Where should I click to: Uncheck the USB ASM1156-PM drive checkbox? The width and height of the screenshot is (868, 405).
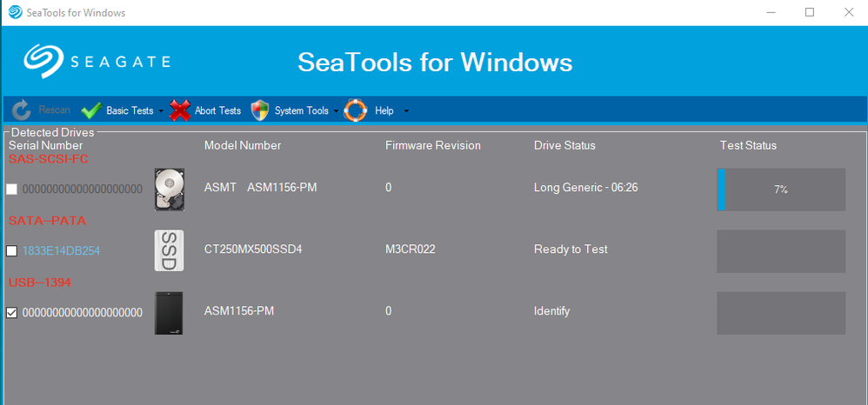coord(11,313)
